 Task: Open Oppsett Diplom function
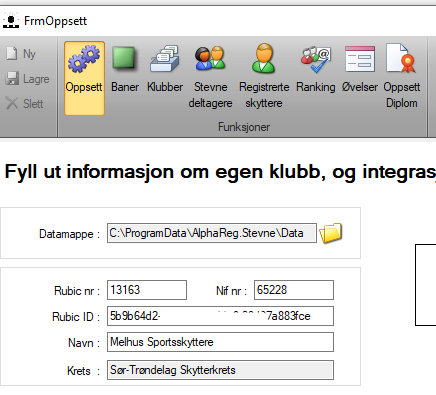[x=402, y=76]
